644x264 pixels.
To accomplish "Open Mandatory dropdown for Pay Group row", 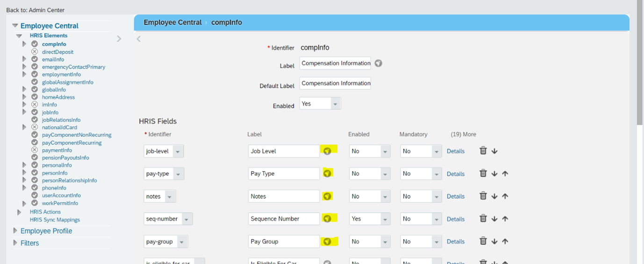I will point(421,242).
